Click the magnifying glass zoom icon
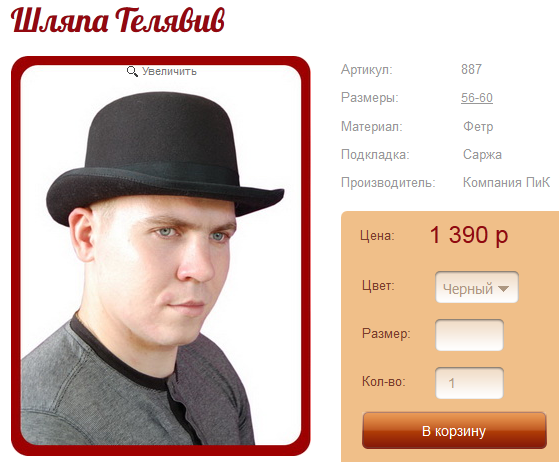 pos(132,71)
